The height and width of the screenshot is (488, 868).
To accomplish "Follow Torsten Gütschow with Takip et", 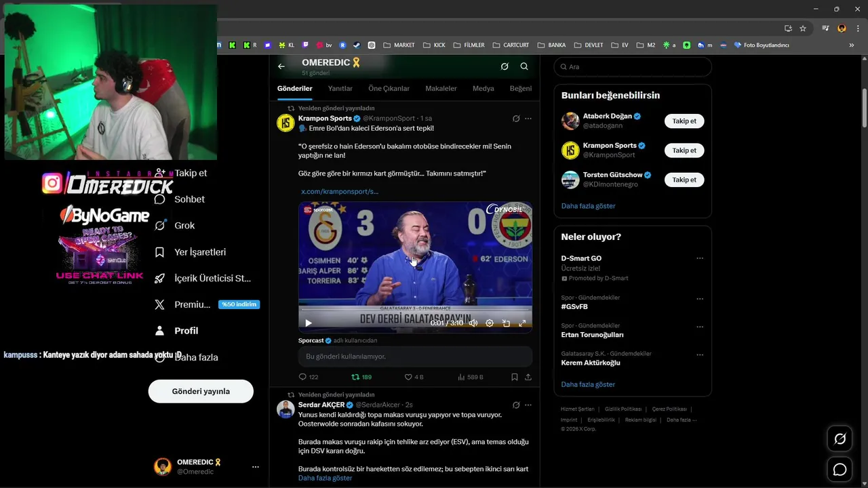I will click(684, 180).
